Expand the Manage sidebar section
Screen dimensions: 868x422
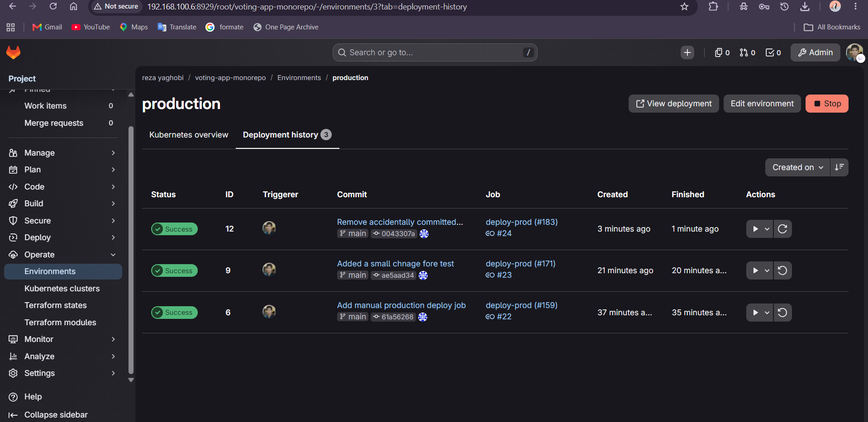(63, 153)
